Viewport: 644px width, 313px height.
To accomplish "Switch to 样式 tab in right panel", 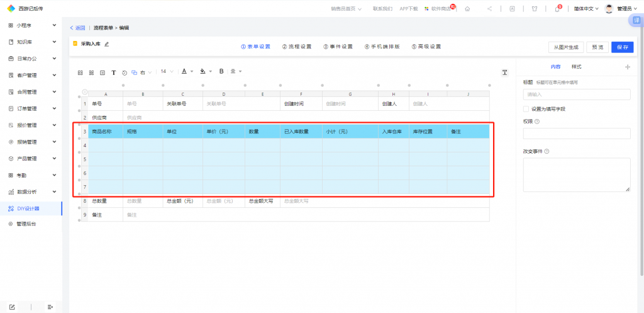I will [x=576, y=67].
